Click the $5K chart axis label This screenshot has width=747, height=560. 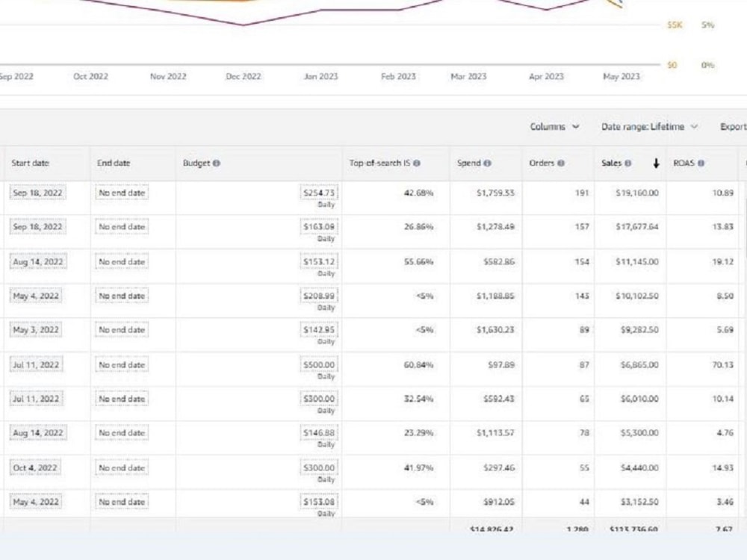pyautogui.click(x=675, y=25)
